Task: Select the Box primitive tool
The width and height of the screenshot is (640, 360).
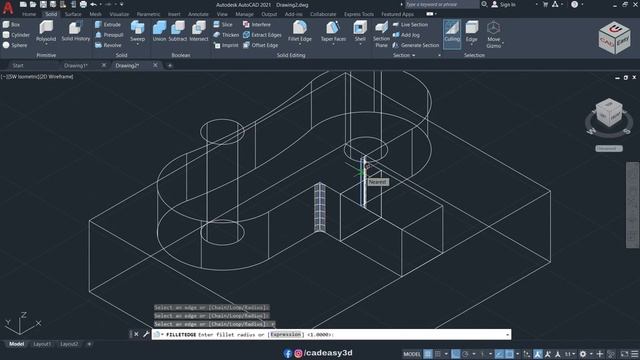Action: click(11, 24)
